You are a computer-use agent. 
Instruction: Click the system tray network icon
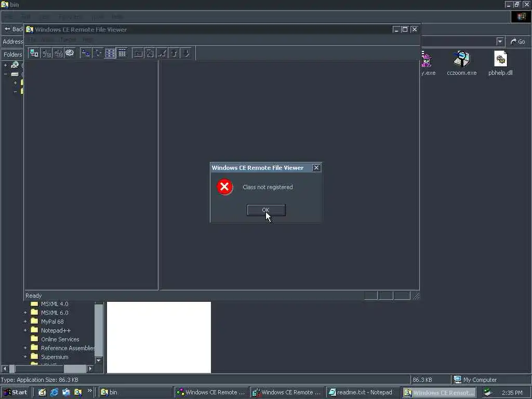(x=487, y=392)
